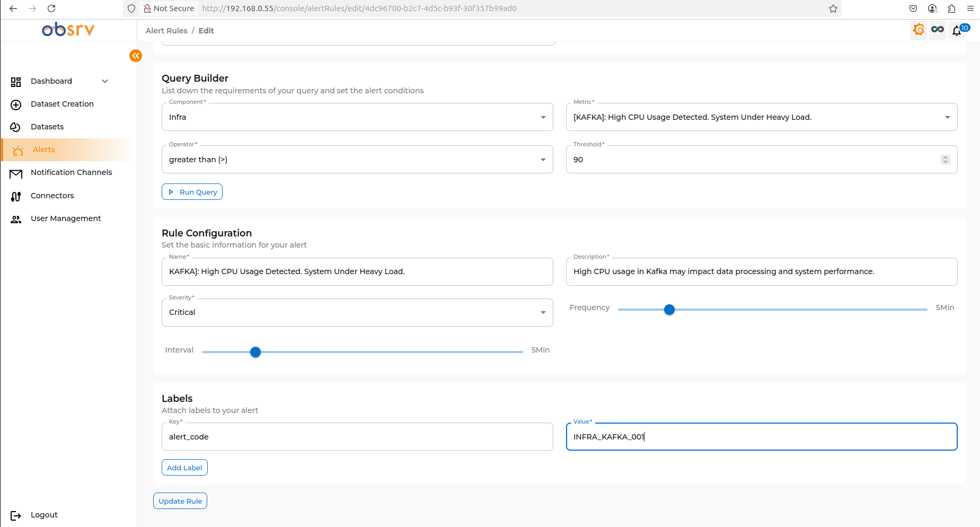Open the Metric dropdown for KAFKA CPU
The image size is (980, 527).
pos(762,117)
